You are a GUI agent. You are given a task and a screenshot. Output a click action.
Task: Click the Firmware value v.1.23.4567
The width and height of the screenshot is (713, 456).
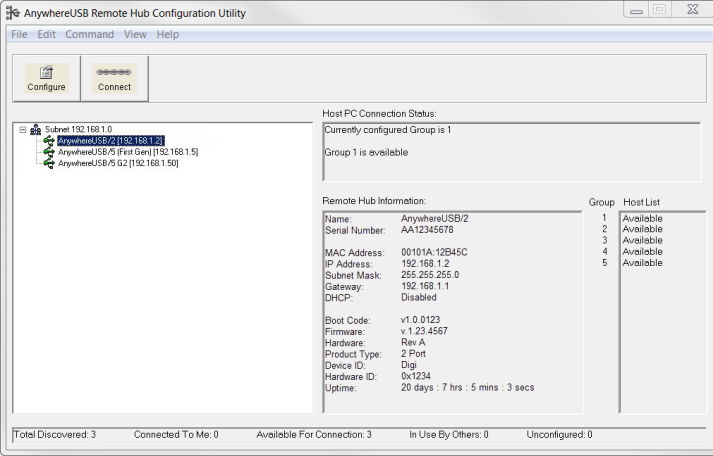point(424,331)
